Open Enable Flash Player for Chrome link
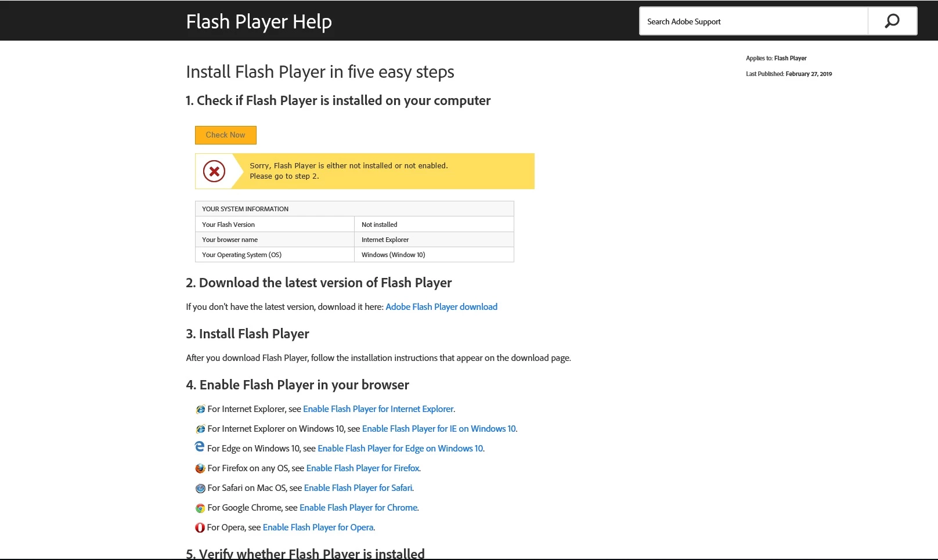 pyautogui.click(x=358, y=507)
